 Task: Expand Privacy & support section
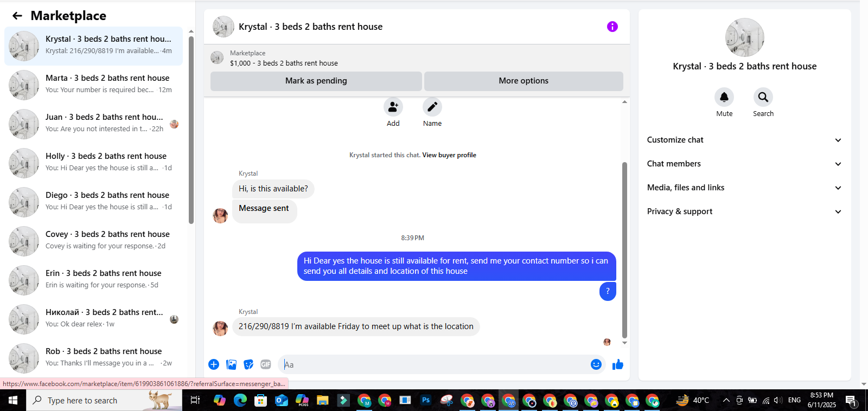[x=744, y=211]
